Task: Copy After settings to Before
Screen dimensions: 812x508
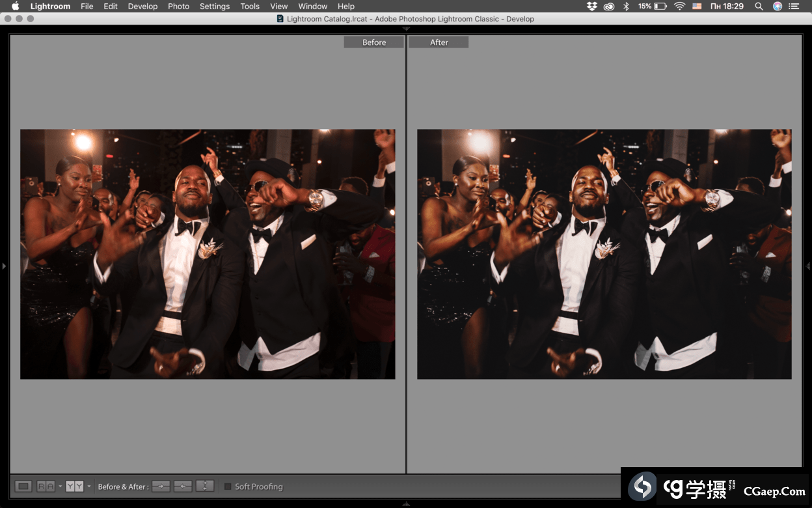Action: pos(183,487)
